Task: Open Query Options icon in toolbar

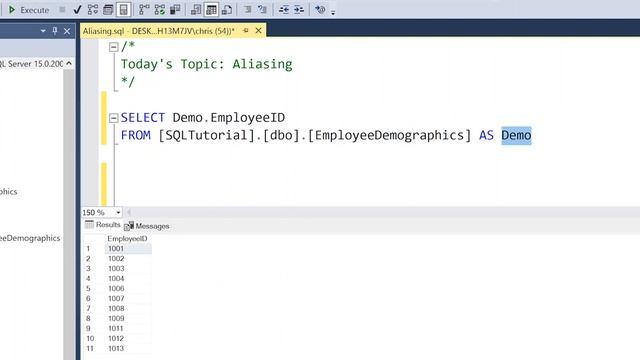Action: 108,10
